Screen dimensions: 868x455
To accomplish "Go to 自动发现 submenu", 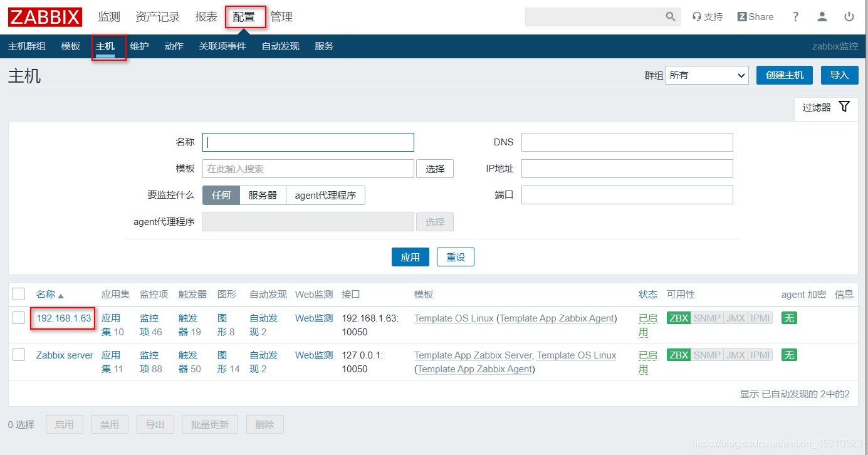I will coord(281,46).
